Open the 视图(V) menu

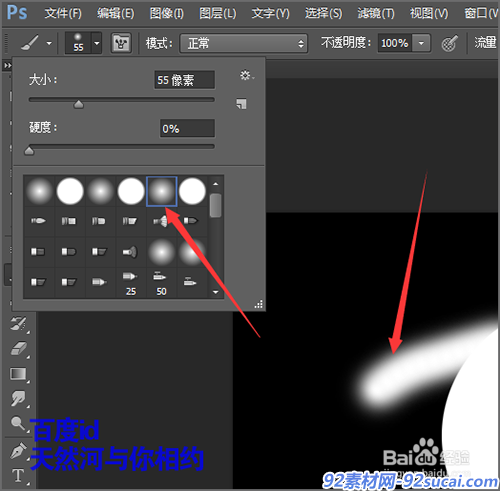click(429, 13)
